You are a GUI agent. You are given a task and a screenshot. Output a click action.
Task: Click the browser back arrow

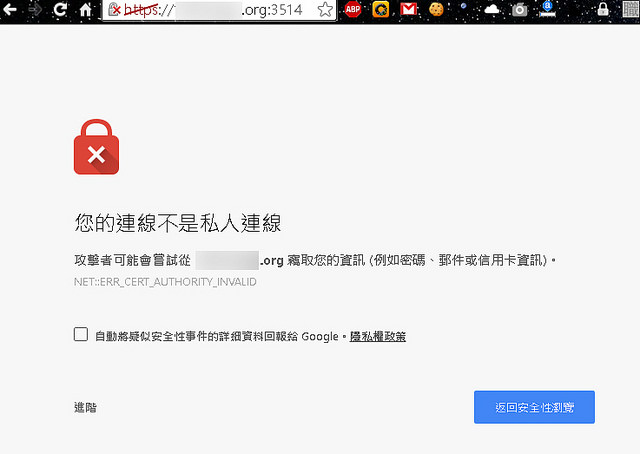click(x=11, y=10)
